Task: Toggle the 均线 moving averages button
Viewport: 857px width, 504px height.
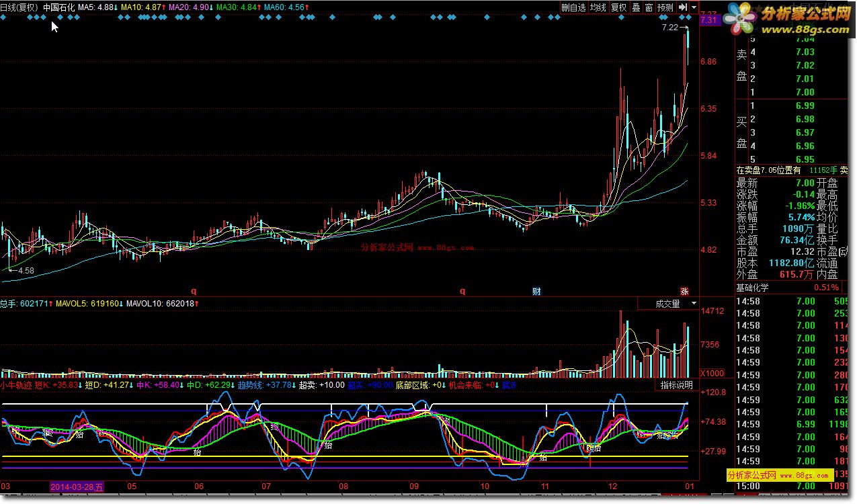Action: pos(598,7)
